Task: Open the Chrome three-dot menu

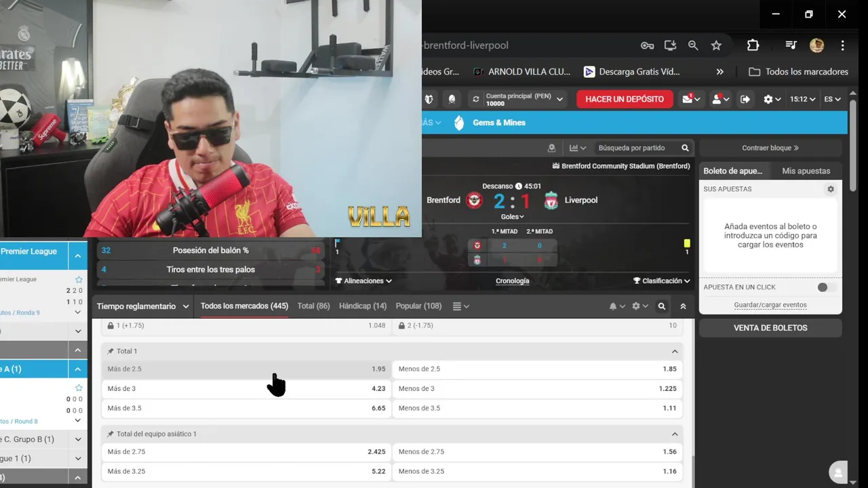Action: point(842,45)
